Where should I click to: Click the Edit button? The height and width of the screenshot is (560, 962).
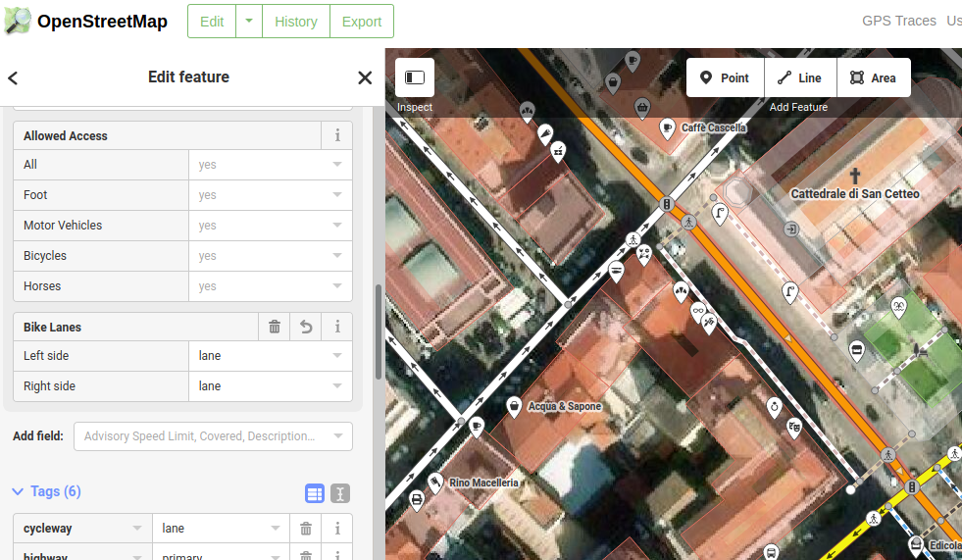click(x=212, y=22)
